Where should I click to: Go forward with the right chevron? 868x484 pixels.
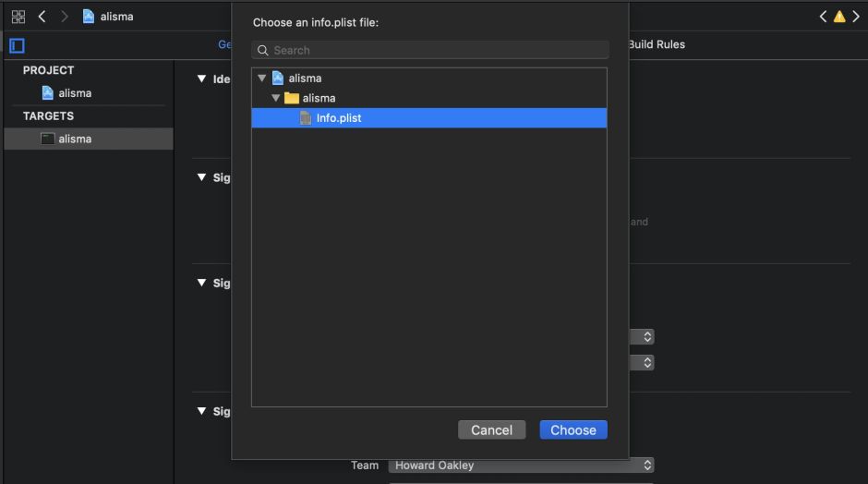pyautogui.click(x=64, y=17)
